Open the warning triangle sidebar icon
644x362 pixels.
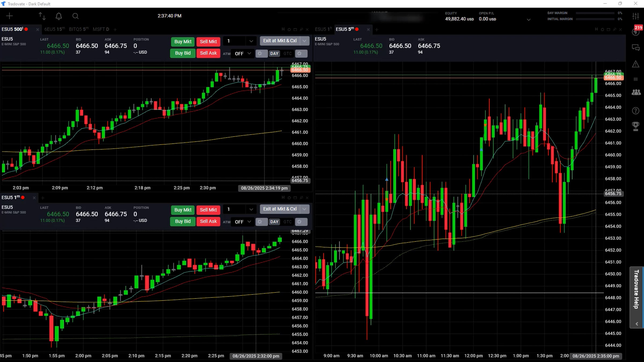635,64
